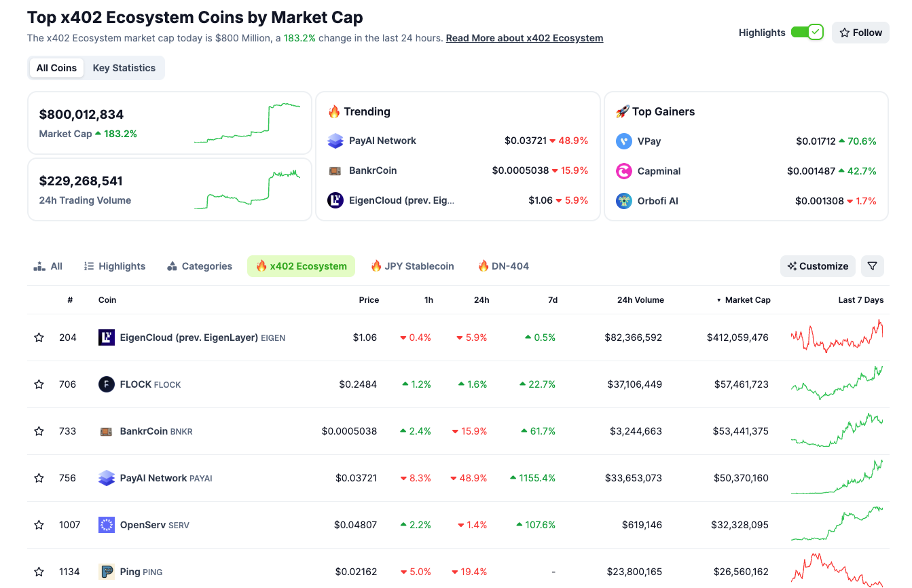Screen dimensions: 912x588
Task: Open the Customize options
Action: click(818, 266)
